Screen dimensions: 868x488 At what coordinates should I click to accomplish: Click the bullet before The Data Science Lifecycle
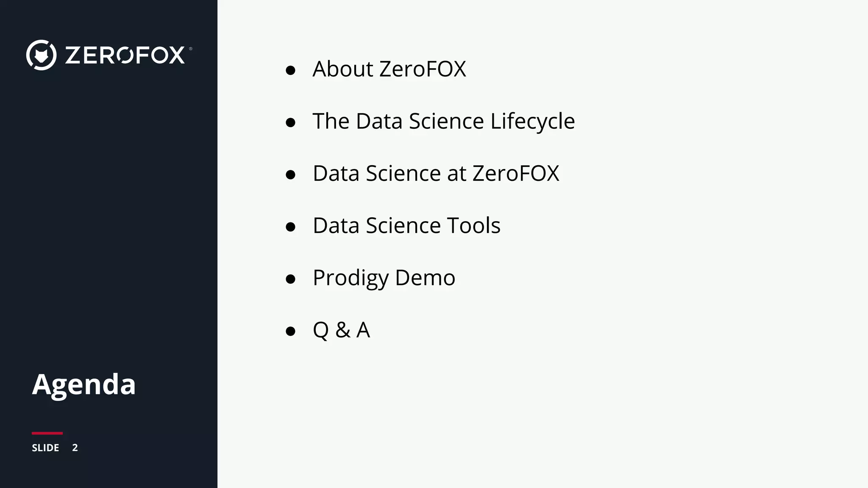[x=290, y=123]
